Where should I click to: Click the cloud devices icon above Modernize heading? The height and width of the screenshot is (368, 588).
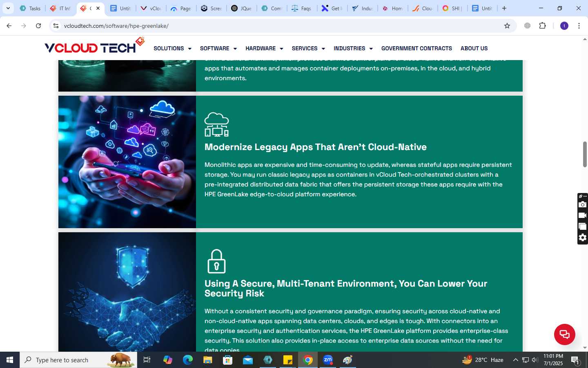click(x=216, y=124)
